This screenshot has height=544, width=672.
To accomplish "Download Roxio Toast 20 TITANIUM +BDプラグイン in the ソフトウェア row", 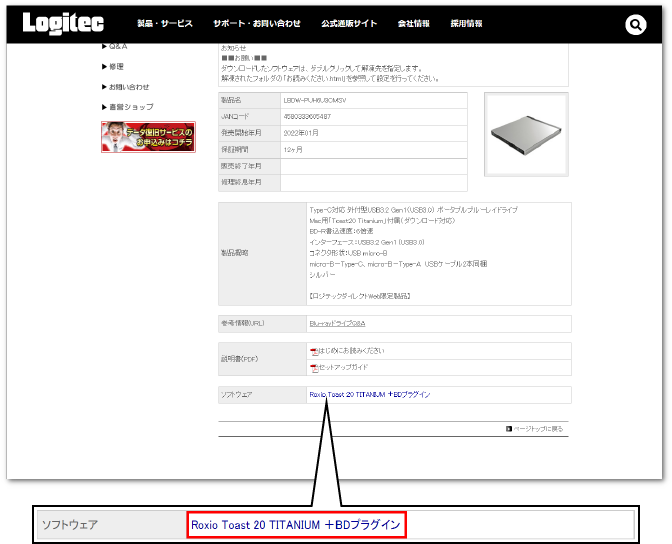I will [369, 394].
